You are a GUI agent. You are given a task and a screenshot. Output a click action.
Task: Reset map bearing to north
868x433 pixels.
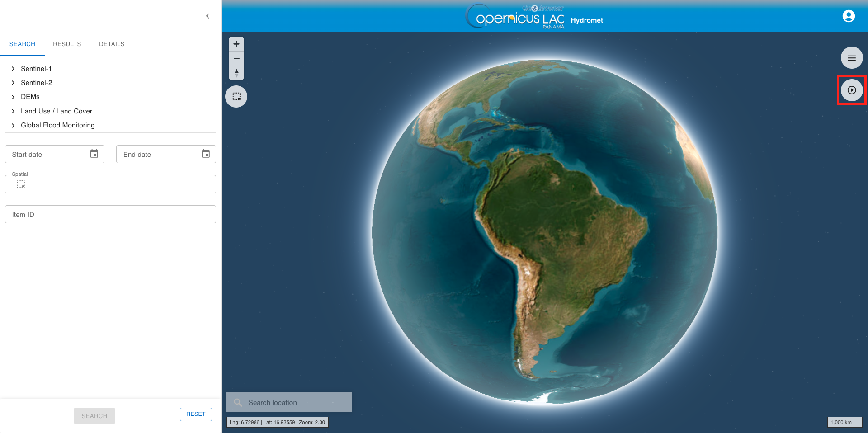click(236, 73)
